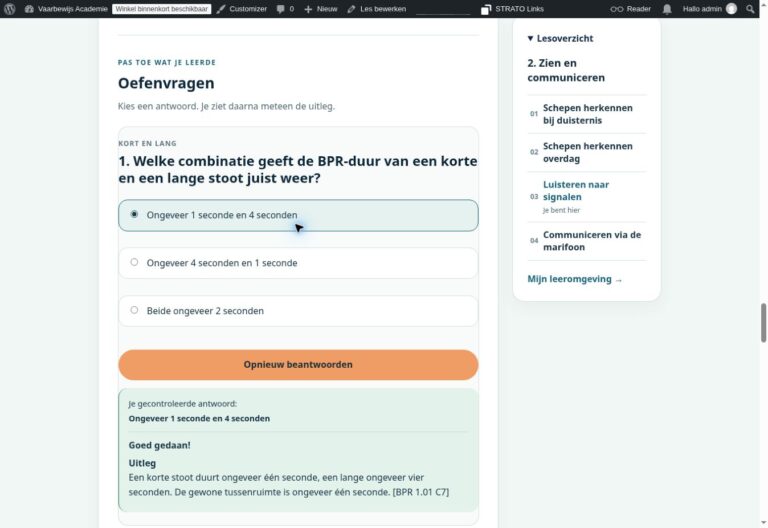Image resolution: width=768 pixels, height=528 pixels.
Task: Open the Reader glasses link
Action: coord(631,9)
